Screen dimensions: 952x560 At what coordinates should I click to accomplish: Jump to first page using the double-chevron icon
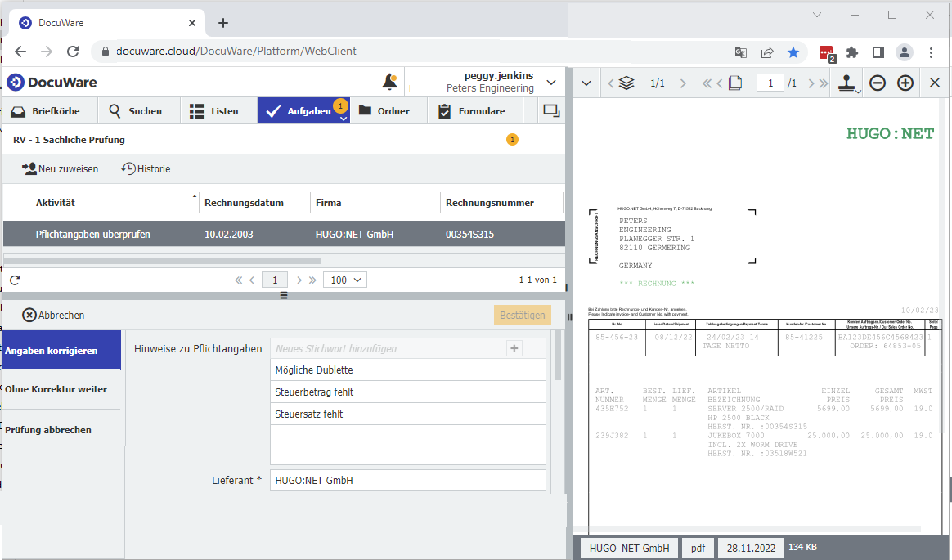pos(708,83)
